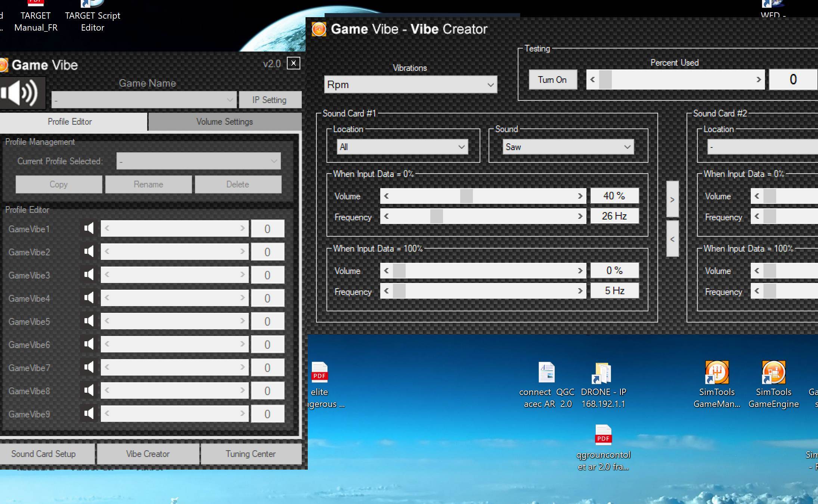Open connect acec AR desktop file icon

[546, 373]
